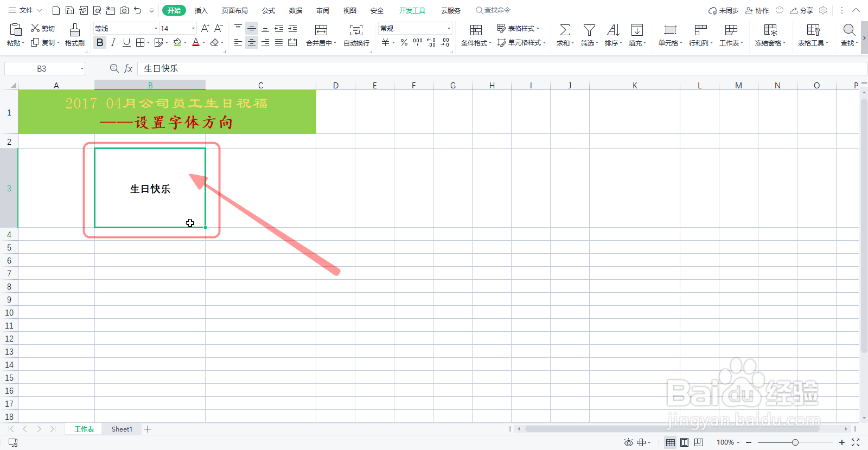Expand the Name Box dropdown arrow

point(82,69)
